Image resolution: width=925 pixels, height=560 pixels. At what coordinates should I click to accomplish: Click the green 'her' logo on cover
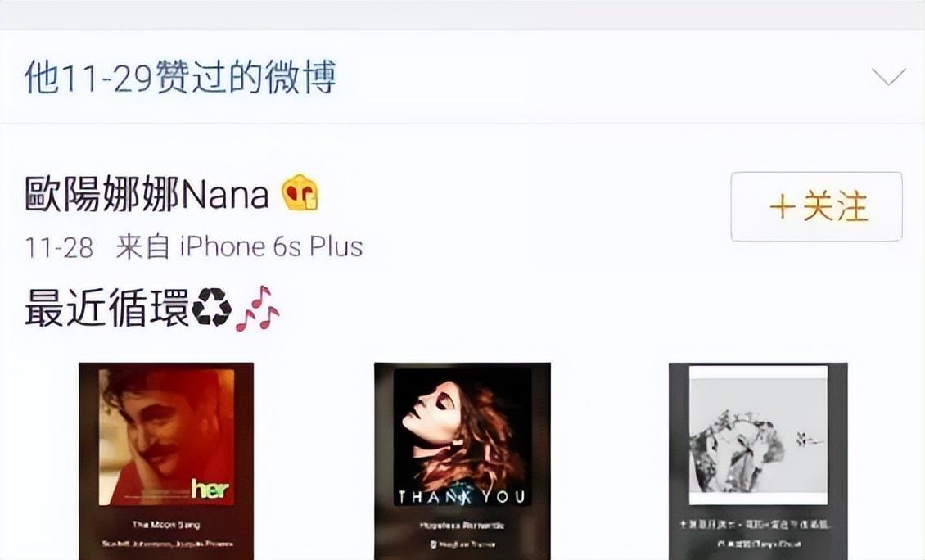(x=210, y=489)
